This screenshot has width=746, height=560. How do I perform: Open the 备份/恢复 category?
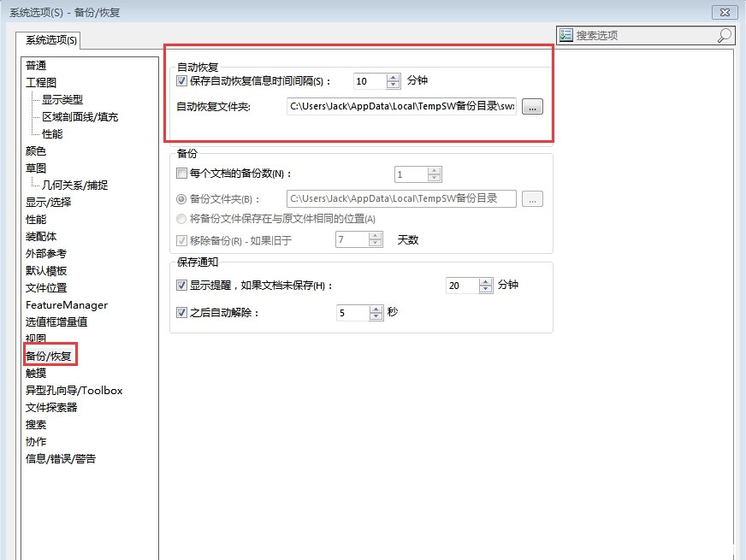click(x=48, y=357)
